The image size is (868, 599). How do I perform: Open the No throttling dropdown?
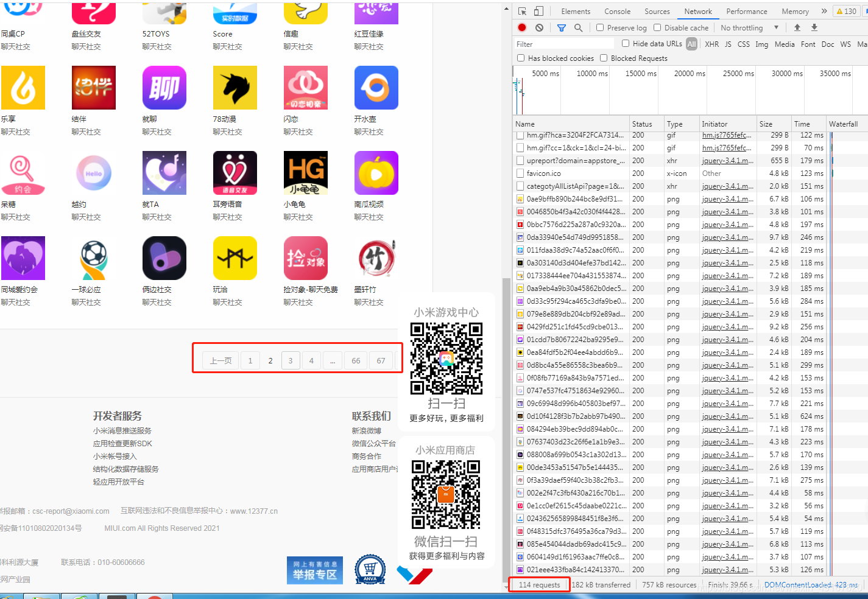(749, 27)
